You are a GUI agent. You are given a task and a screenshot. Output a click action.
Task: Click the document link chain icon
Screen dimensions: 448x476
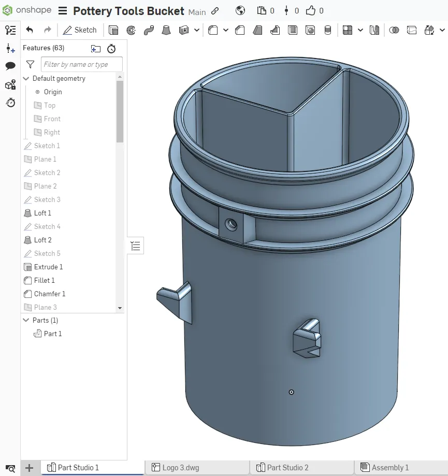coord(215,11)
